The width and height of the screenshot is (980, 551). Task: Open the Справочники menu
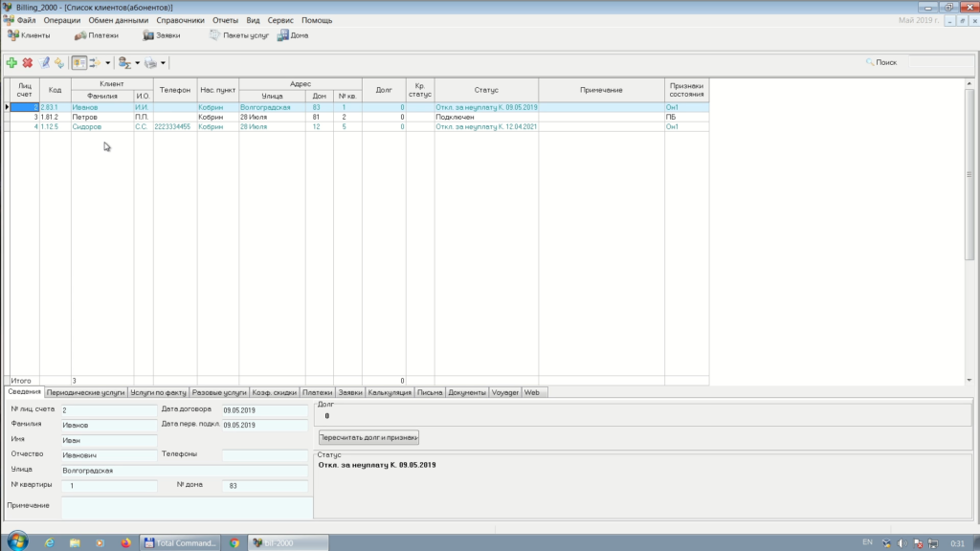(x=181, y=20)
